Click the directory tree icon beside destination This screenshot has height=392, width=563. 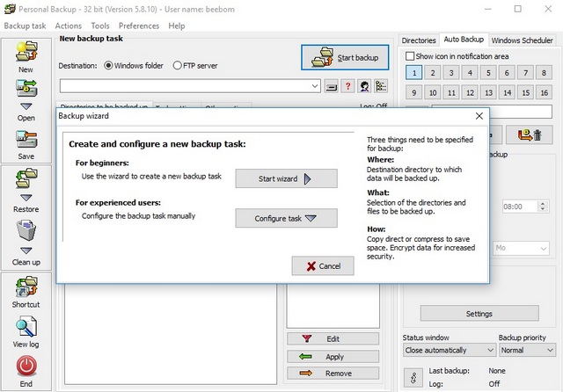[381, 86]
